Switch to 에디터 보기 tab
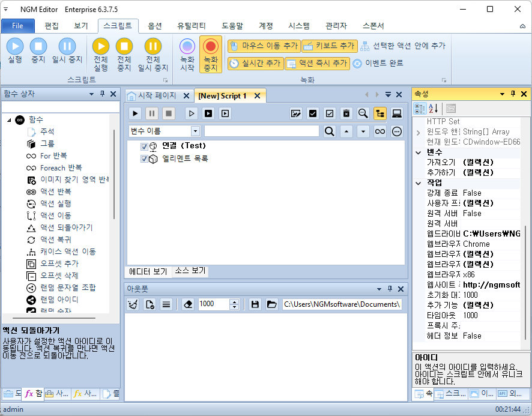Viewport: 532px width, 416px height. 148,271
